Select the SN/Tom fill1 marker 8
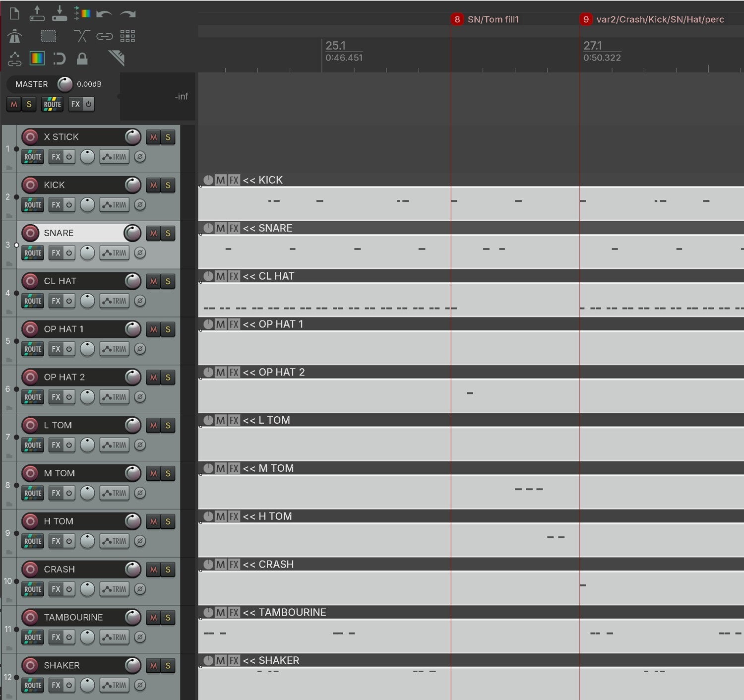This screenshot has width=744, height=700. (x=485, y=19)
